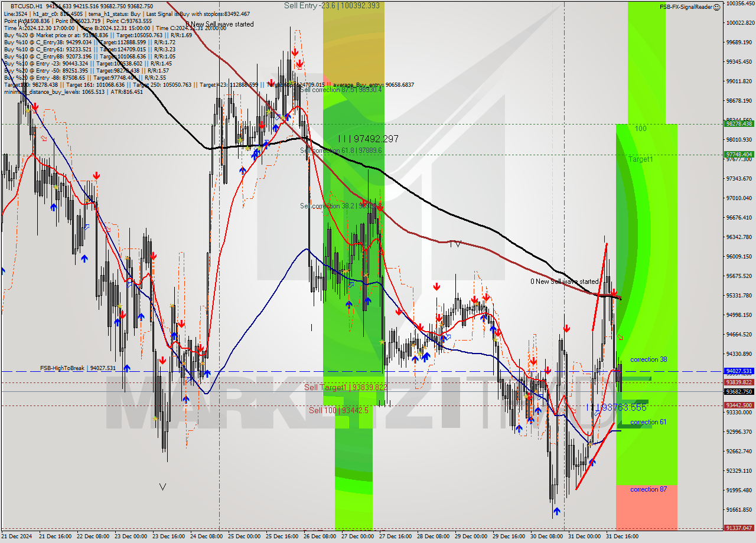Click the BTCUSD,H1 symbol title text
The image size is (756, 543).
(28, 6)
